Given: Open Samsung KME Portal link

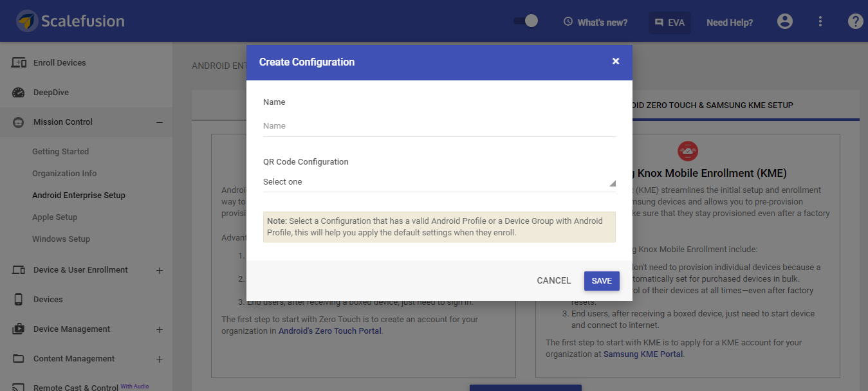Looking at the screenshot, I should pos(643,354).
